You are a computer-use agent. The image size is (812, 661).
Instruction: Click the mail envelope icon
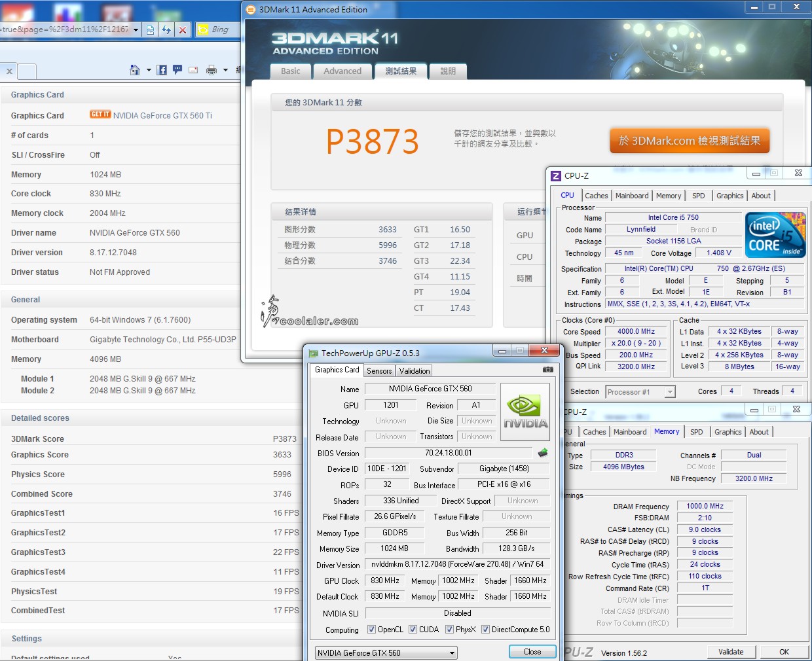point(193,70)
